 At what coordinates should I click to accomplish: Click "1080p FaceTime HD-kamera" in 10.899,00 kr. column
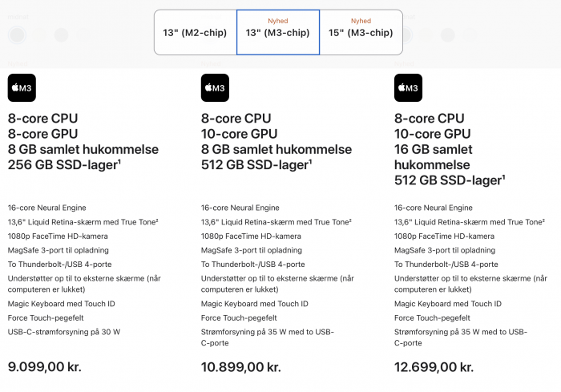(251, 236)
